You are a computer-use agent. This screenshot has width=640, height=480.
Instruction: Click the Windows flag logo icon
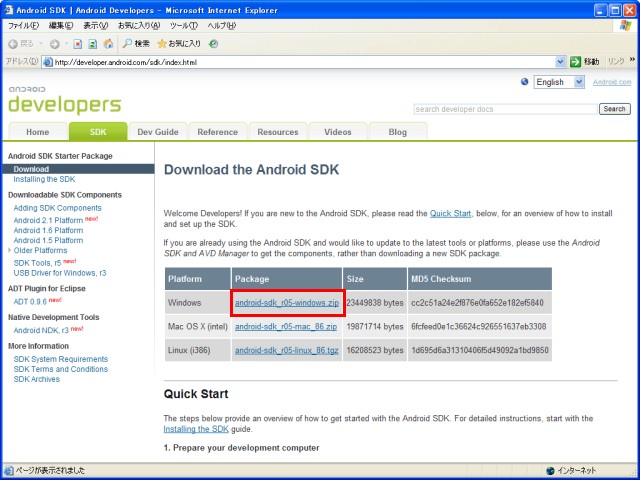tap(625, 26)
